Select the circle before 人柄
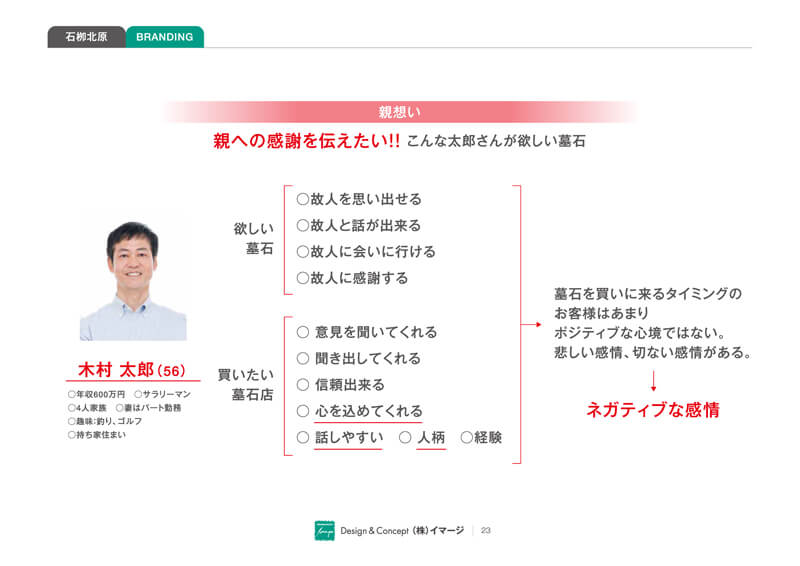This screenshot has width=800, height=566. (405, 437)
